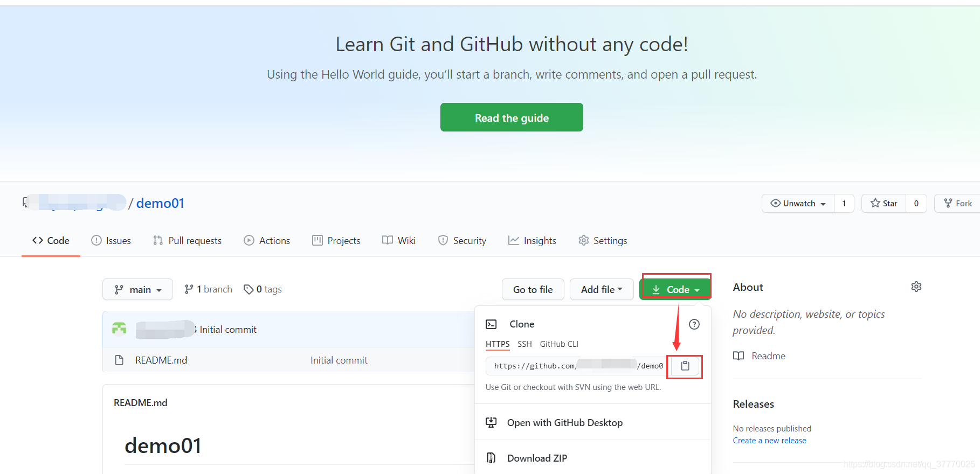
Task: Select the GitHub CLI clone tab
Action: pos(559,344)
